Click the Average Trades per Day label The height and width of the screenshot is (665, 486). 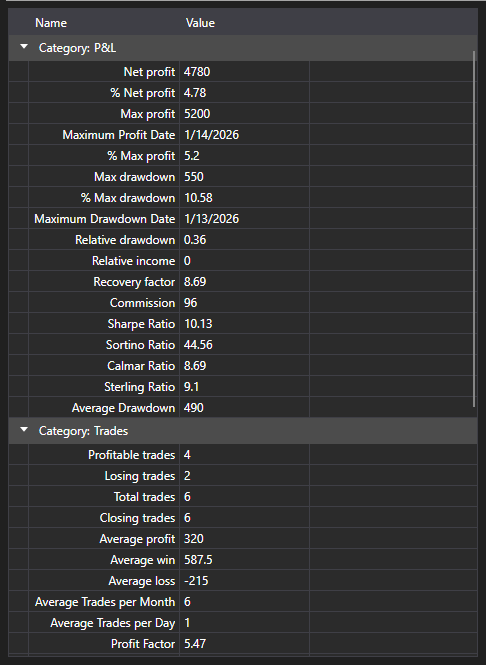[x=113, y=623]
